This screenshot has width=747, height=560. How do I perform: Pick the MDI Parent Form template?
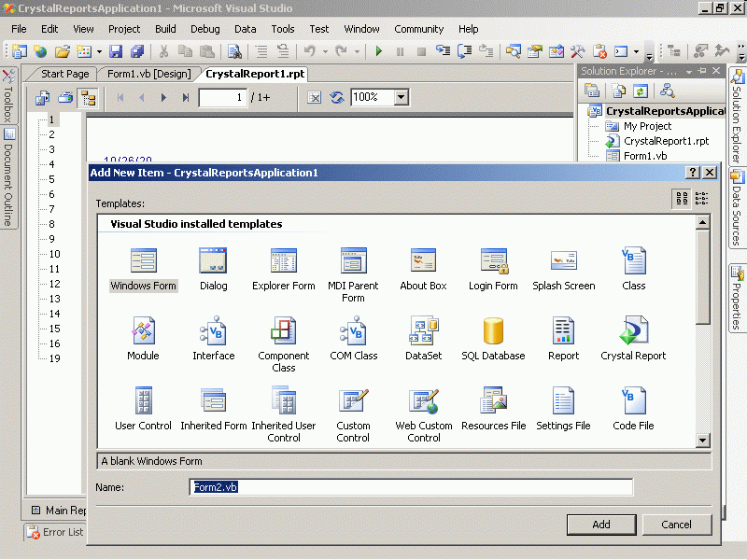click(x=353, y=274)
